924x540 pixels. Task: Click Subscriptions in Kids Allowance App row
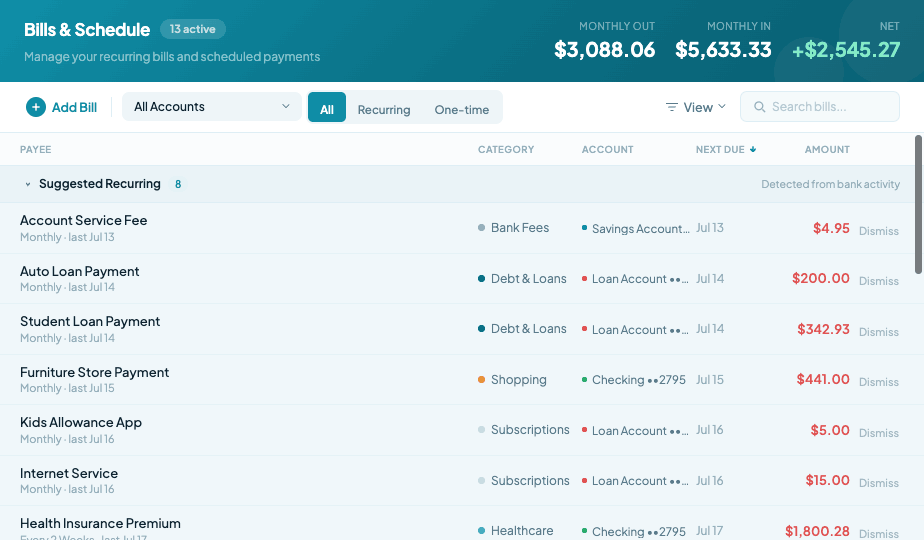[x=530, y=430]
